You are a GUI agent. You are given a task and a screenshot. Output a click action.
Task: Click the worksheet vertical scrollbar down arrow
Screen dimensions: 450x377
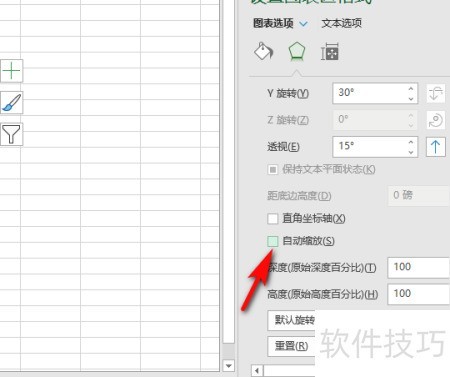tap(228, 366)
